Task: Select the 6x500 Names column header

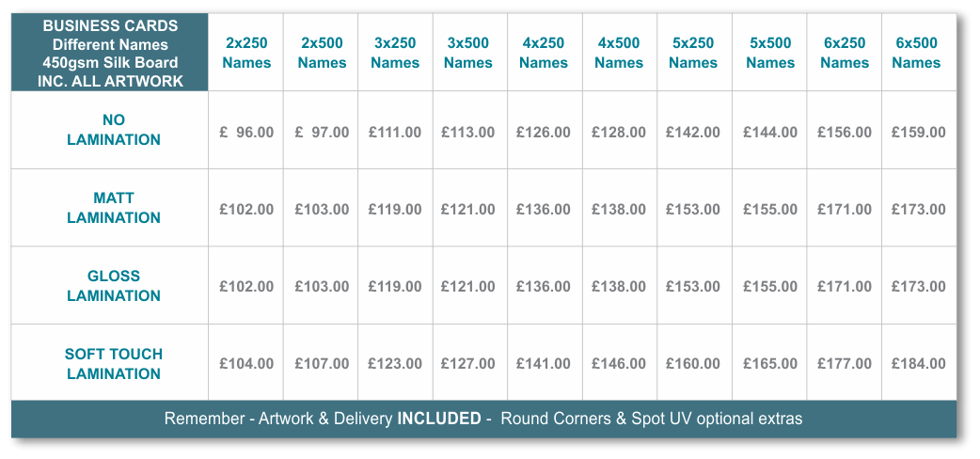Action: tap(916, 53)
